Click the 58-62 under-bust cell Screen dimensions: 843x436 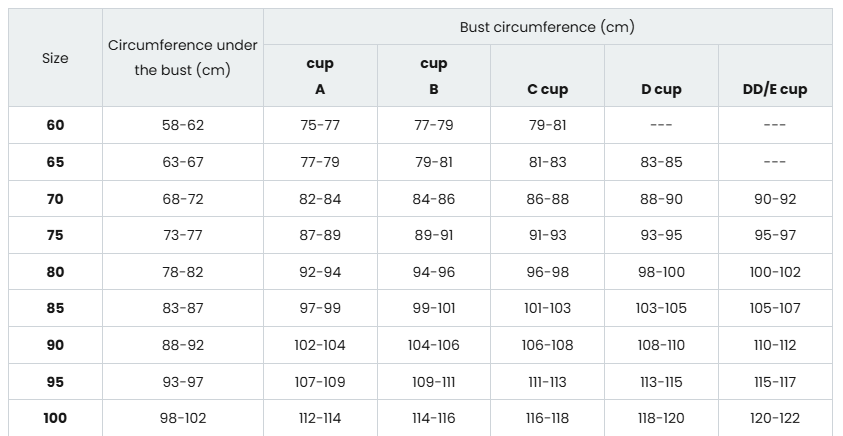(183, 125)
